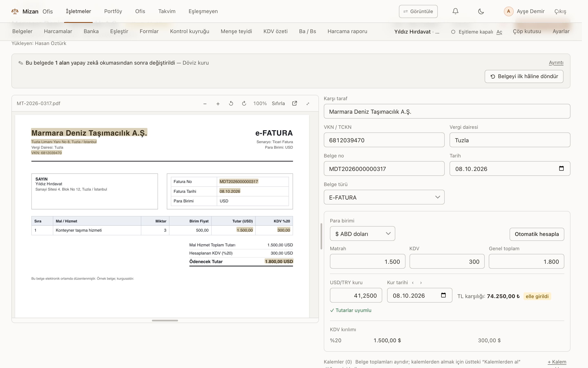This screenshot has width=588, height=368.
Task: Open the İşletmeler top menu
Action: (x=78, y=11)
